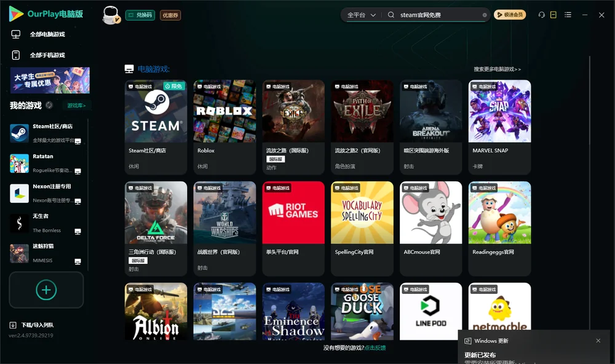The width and height of the screenshot is (615, 364).
Task: Open the LINE POD card
Action: pyautogui.click(x=430, y=312)
